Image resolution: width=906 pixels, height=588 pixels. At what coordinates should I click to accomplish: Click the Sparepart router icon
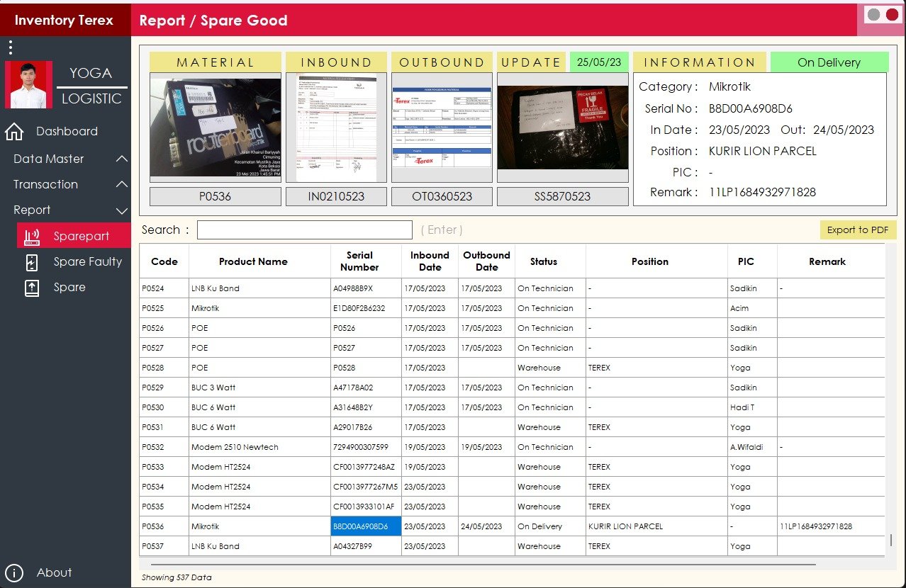(x=32, y=236)
